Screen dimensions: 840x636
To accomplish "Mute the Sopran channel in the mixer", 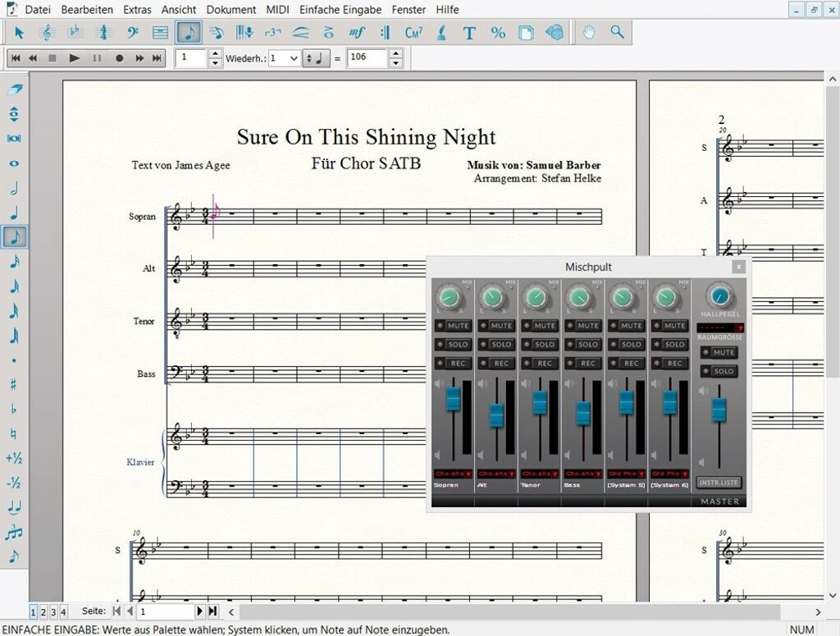I will click(x=458, y=326).
